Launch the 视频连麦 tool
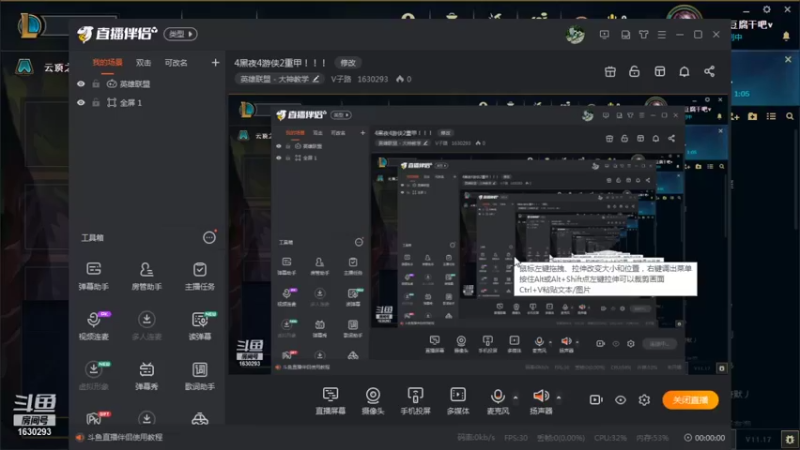 click(x=93, y=326)
